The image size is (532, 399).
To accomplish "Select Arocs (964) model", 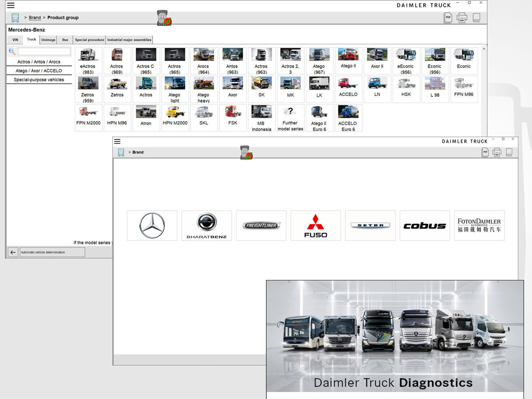I will pyautogui.click(x=204, y=61).
